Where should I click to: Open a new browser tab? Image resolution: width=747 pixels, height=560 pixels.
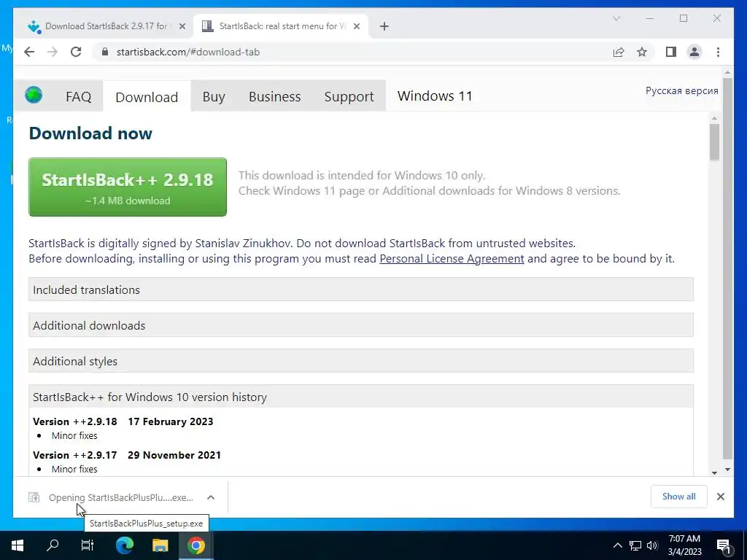384,27
